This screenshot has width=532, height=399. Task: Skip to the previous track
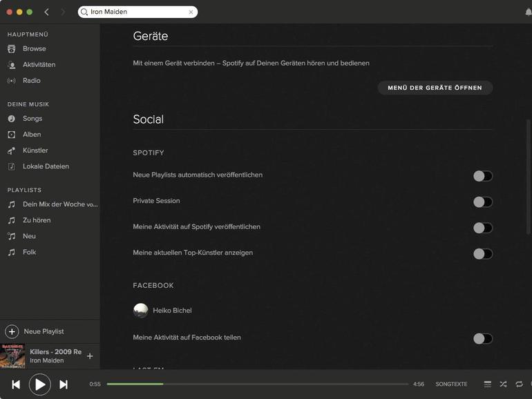(16, 385)
